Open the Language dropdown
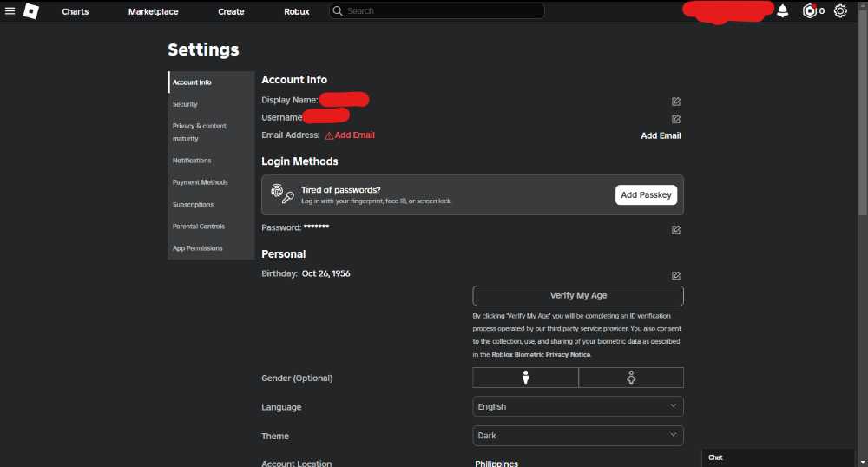 (x=578, y=407)
